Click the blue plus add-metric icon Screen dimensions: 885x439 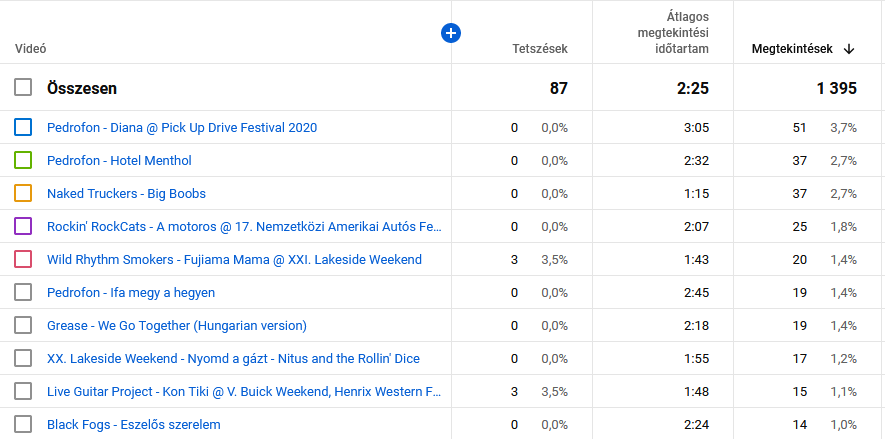pyautogui.click(x=451, y=33)
